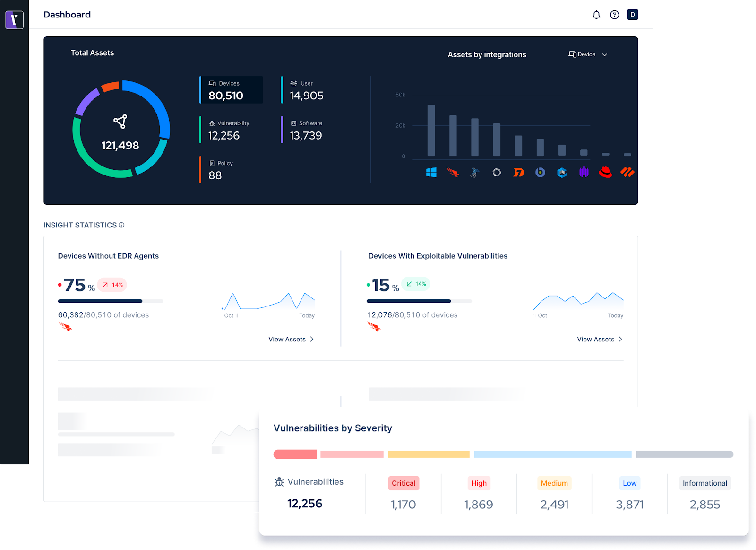Select the Devices asset tile
This screenshot has width=756, height=550.
pos(231,90)
